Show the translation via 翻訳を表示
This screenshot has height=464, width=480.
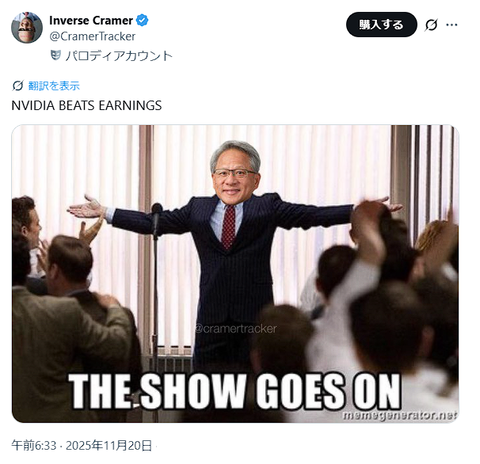(x=54, y=86)
